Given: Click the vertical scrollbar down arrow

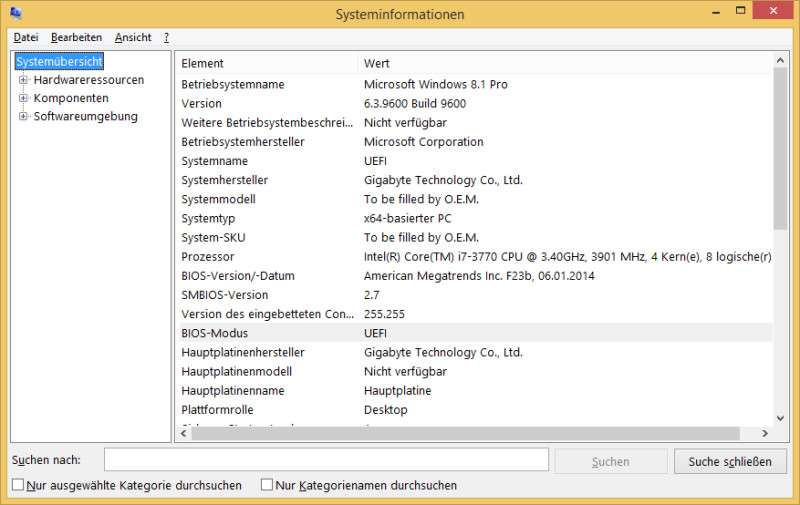Looking at the screenshot, I should 781,418.
